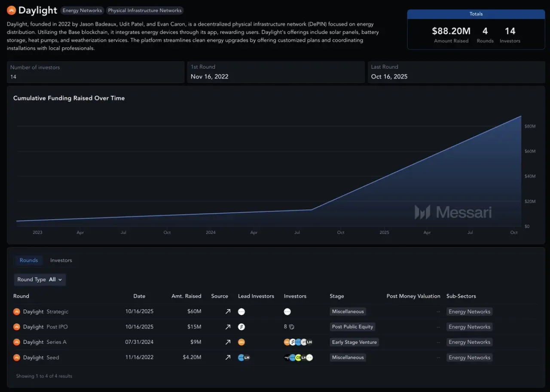Click the Post Public Equity stage badge

(x=353, y=327)
